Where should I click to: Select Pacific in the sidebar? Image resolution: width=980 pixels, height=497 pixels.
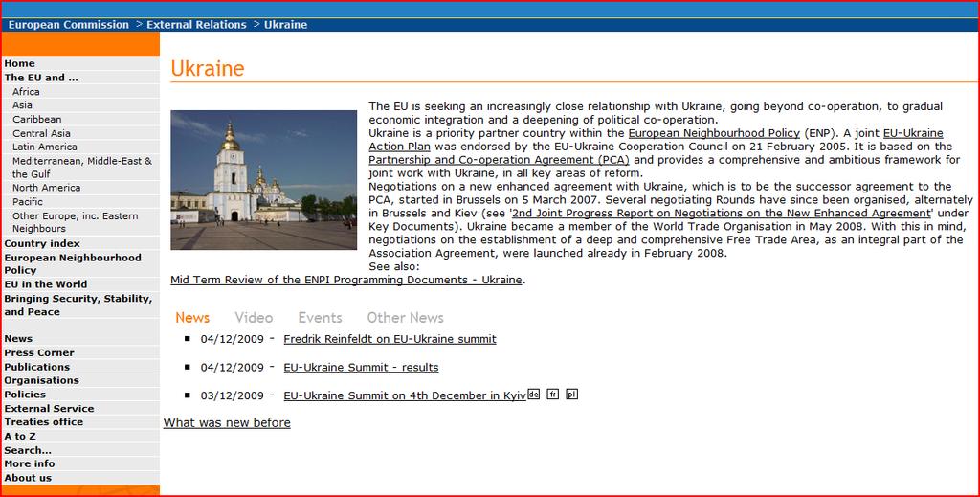[28, 201]
